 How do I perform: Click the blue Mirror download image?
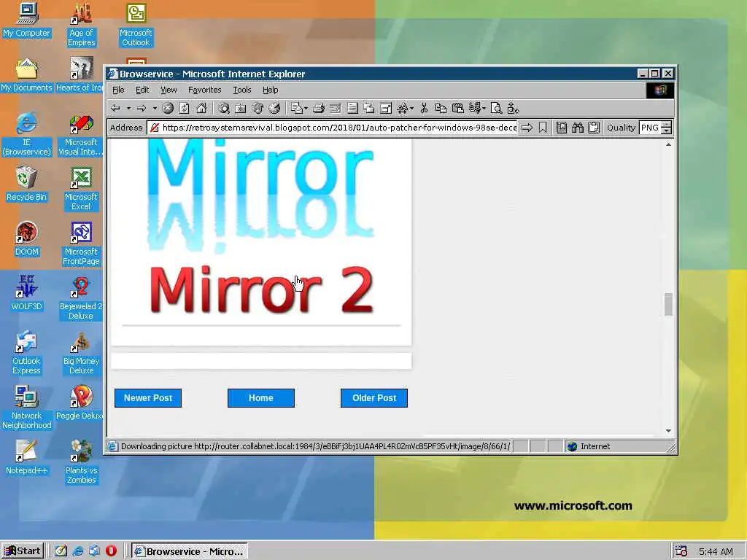click(x=260, y=195)
